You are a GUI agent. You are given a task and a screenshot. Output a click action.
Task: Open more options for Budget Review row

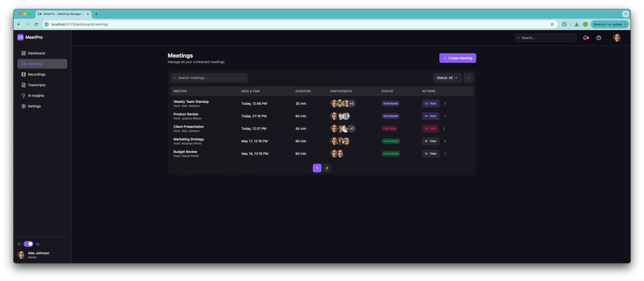coord(445,154)
